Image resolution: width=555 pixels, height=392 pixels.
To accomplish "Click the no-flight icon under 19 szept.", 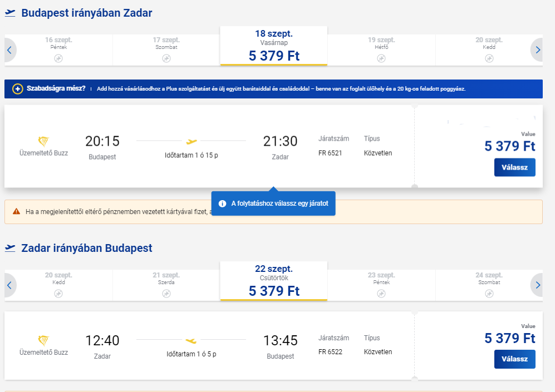I will tap(381, 58).
